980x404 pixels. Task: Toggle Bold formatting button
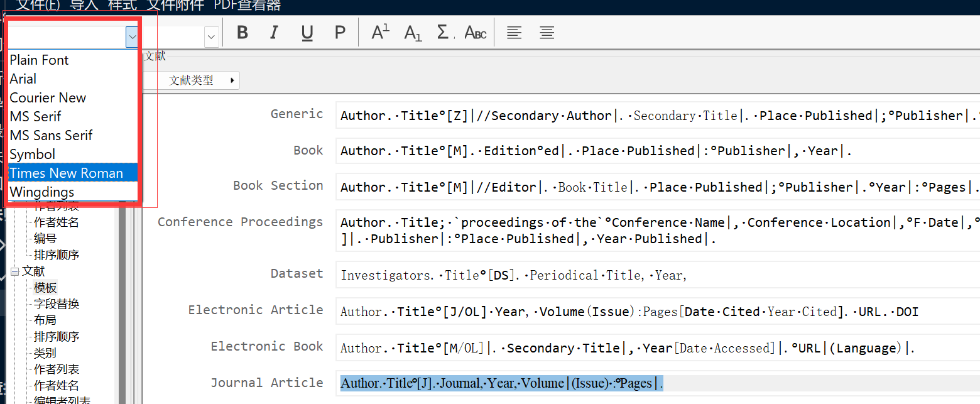(x=242, y=33)
